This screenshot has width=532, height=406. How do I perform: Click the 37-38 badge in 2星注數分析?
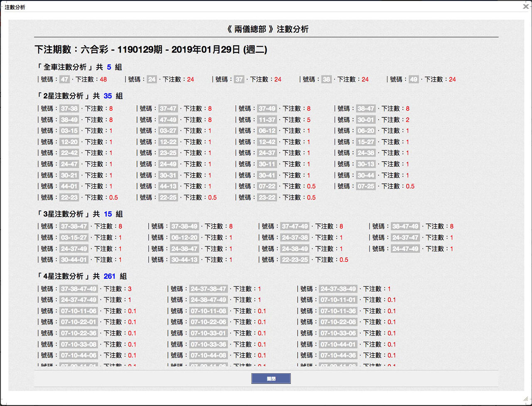click(69, 109)
